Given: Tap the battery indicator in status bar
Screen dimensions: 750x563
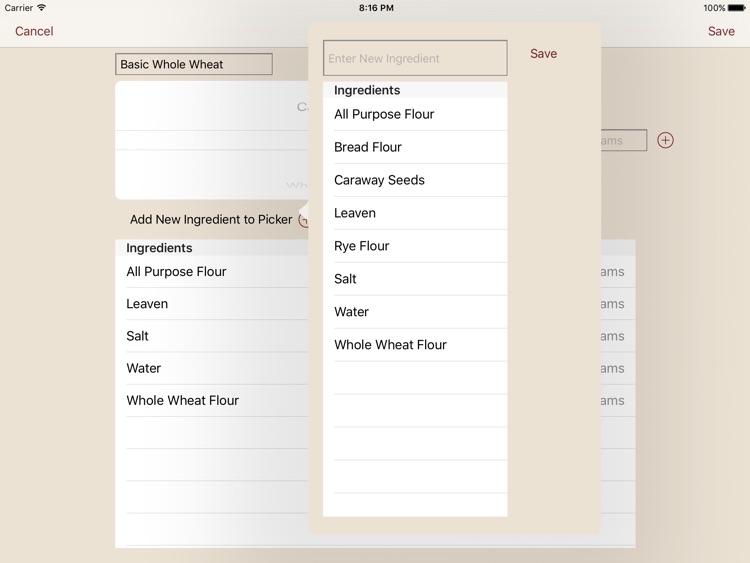Looking at the screenshot, I should pyautogui.click(x=737, y=8).
